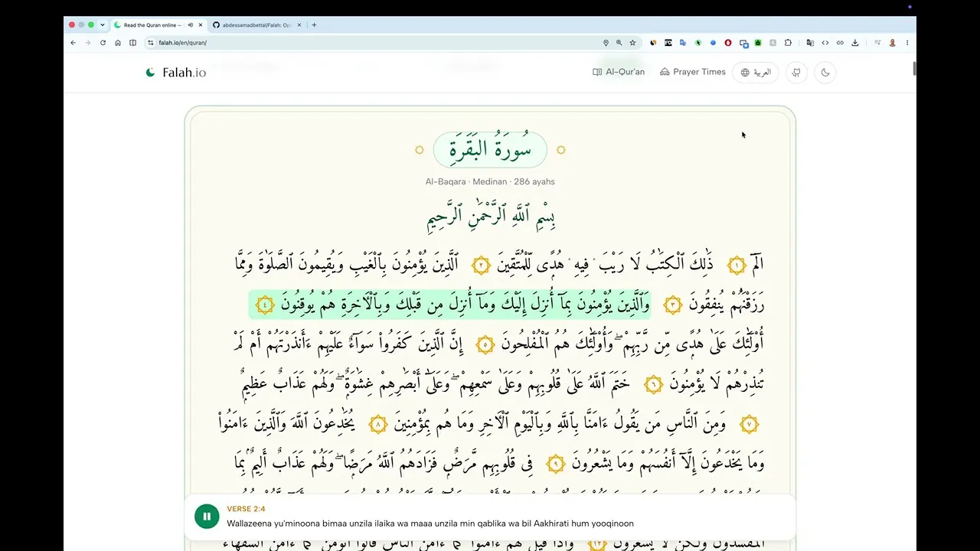Screen dimensions: 980x551
Task: Open browser downloads
Action: (854, 43)
